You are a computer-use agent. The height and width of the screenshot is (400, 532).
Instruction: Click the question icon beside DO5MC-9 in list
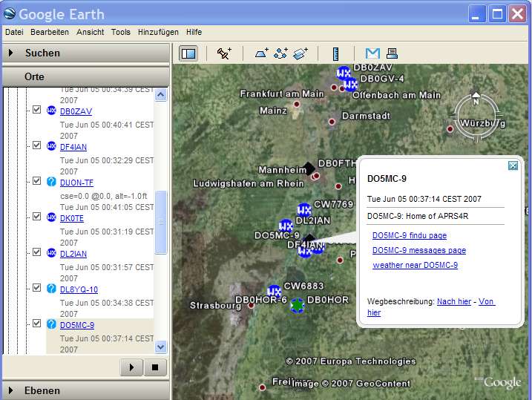pyautogui.click(x=51, y=324)
